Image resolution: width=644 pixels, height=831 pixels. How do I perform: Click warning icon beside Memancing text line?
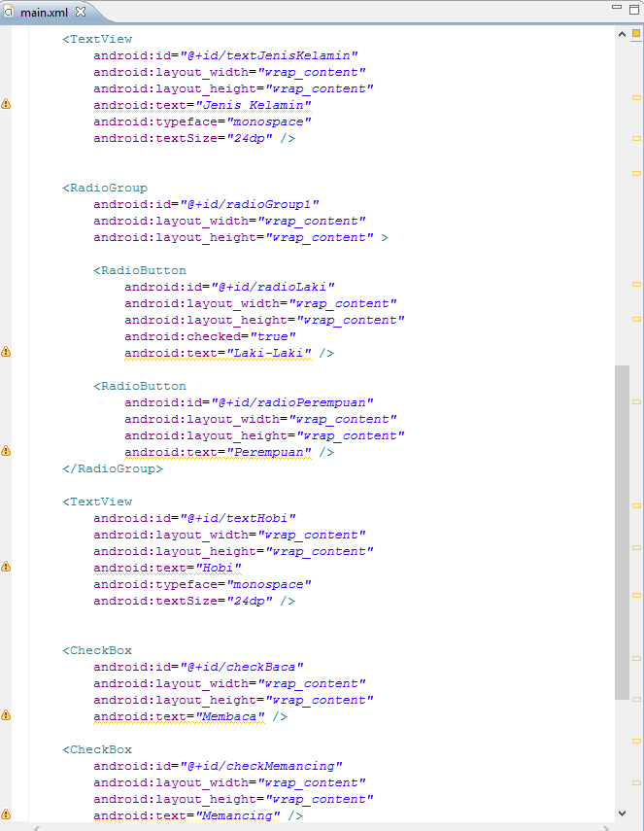[x=6, y=814]
